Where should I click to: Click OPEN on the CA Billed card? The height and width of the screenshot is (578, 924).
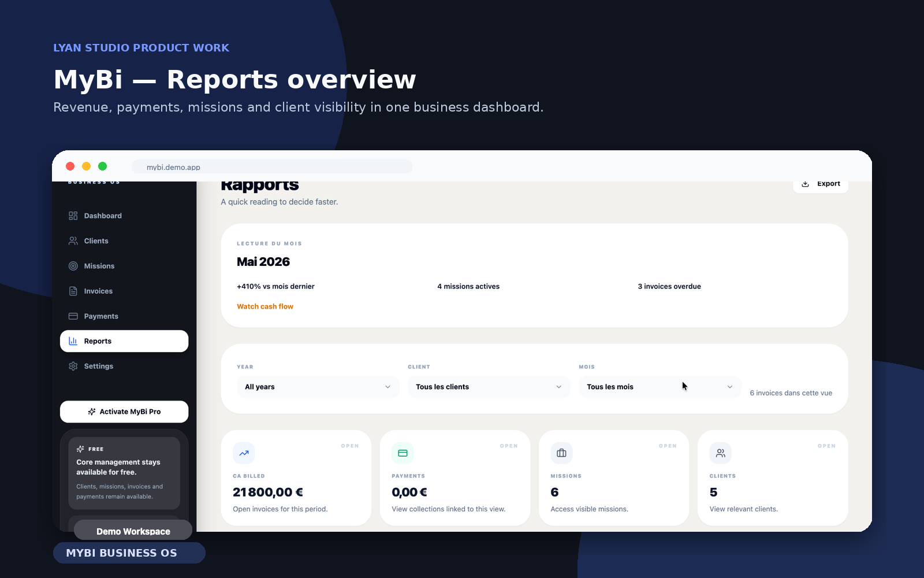350,446
